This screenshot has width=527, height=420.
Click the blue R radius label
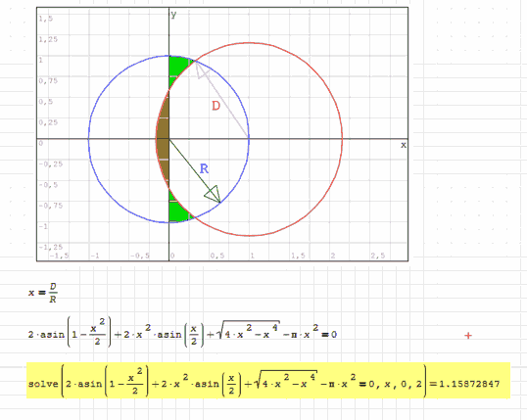(x=205, y=168)
